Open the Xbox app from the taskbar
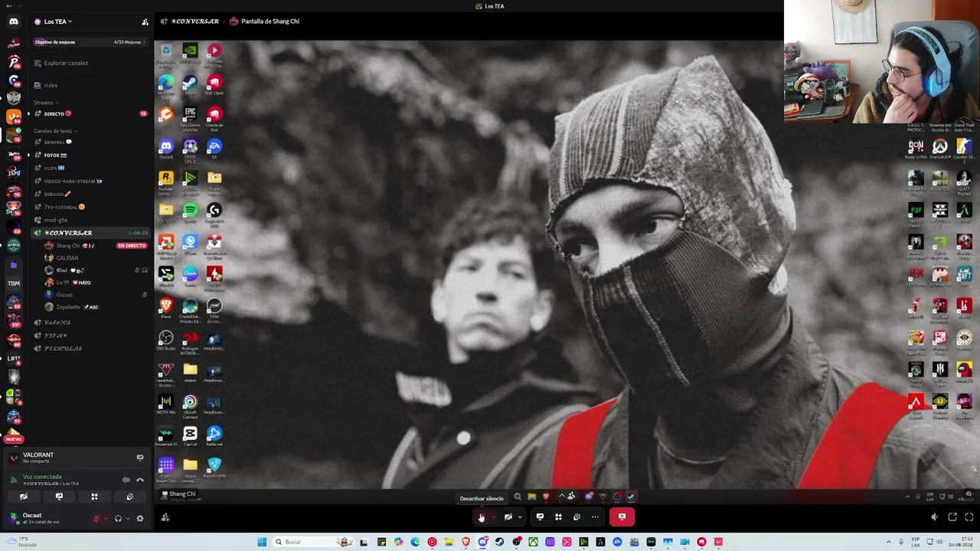Screen dimensions: 980x551 click(x=533, y=542)
